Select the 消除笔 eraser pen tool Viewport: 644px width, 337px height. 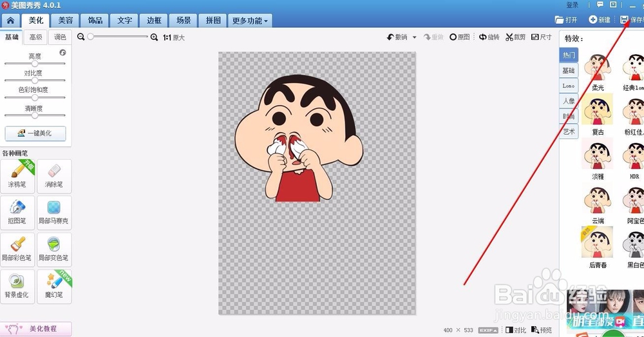coord(54,176)
